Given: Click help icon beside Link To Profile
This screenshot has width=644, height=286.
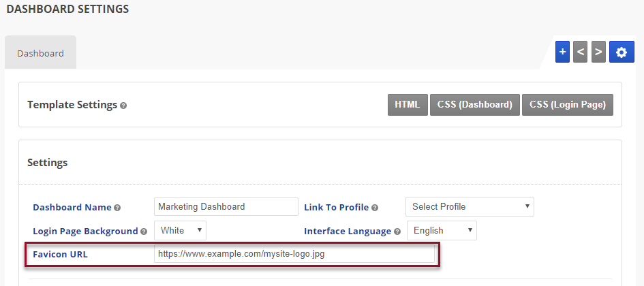Looking at the screenshot, I should [375, 208].
